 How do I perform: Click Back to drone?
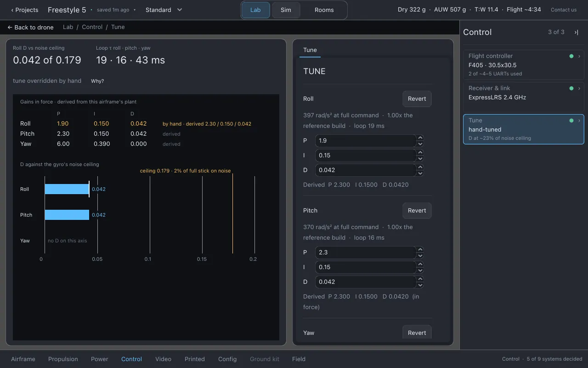pos(30,27)
